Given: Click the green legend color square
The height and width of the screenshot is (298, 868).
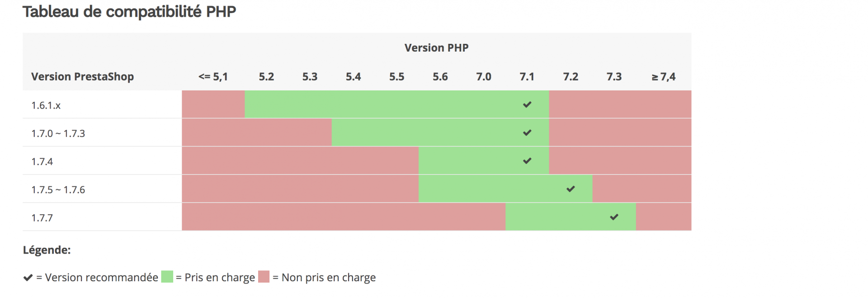Looking at the screenshot, I should [x=167, y=277].
